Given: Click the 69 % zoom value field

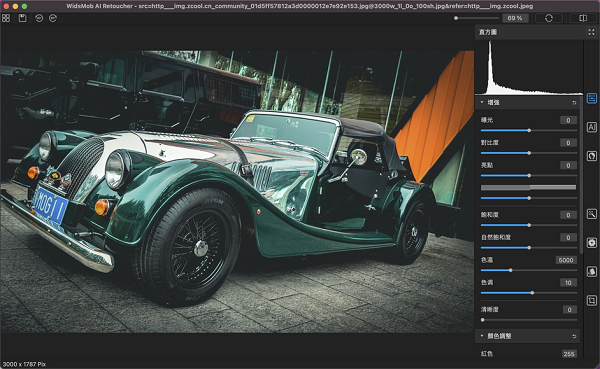Looking at the screenshot, I should click(x=515, y=18).
